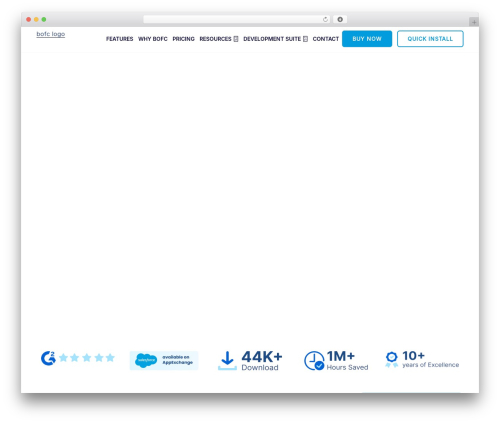
Task: Click the 44K+ Download statistic
Action: pos(262,361)
